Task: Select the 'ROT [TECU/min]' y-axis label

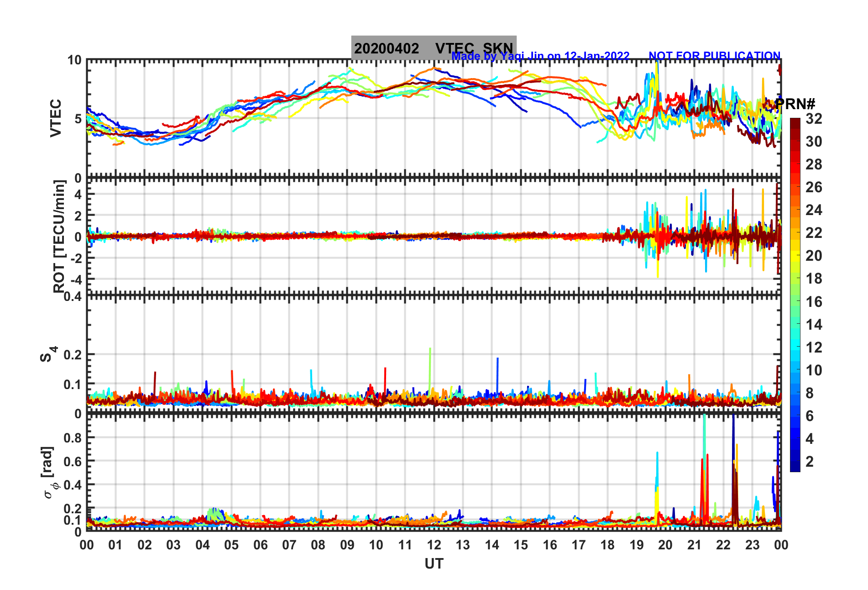Action: pos(59,237)
